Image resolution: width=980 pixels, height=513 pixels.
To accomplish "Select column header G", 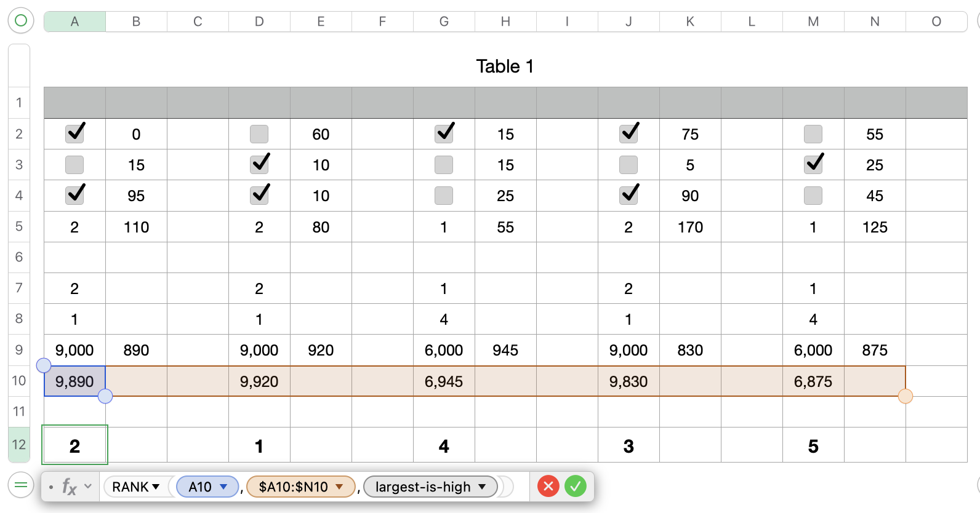I will (444, 22).
